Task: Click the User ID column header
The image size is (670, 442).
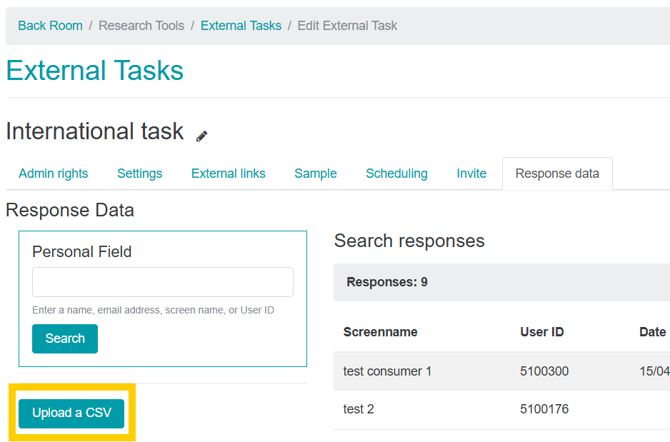Action: point(542,332)
